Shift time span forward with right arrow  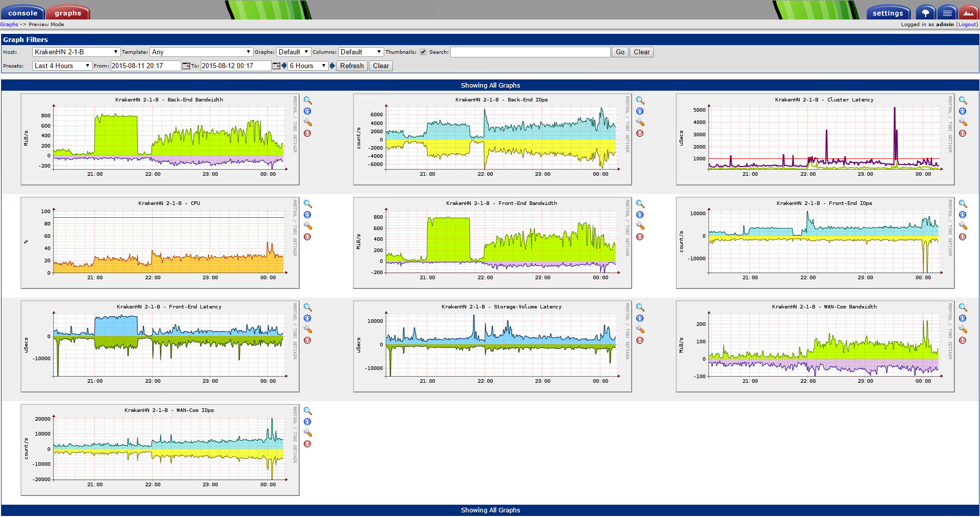point(332,66)
